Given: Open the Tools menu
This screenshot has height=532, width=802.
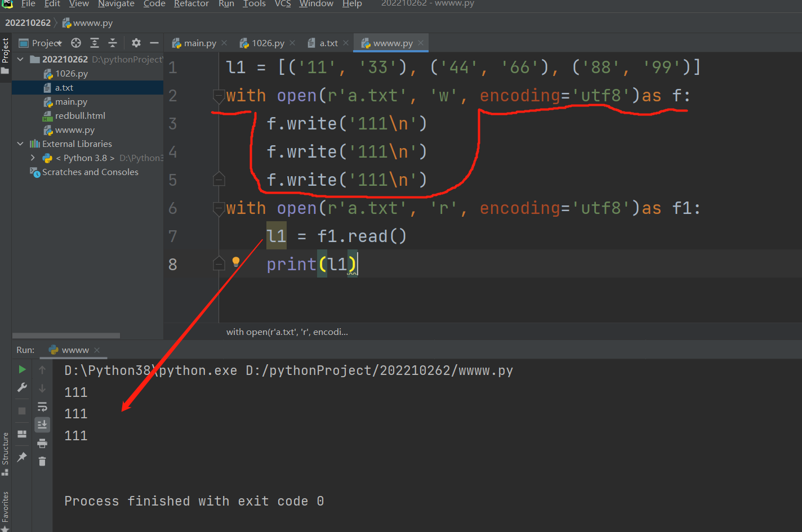Looking at the screenshot, I should (x=254, y=4).
